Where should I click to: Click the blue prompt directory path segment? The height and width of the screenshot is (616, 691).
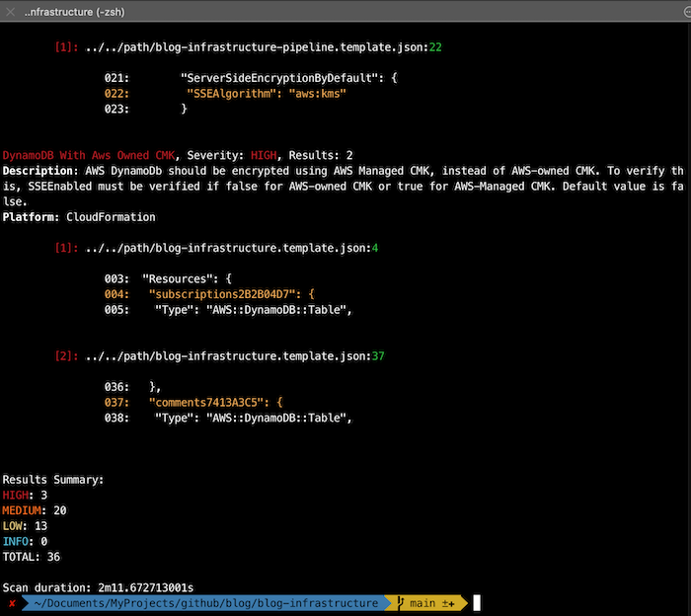205,603
